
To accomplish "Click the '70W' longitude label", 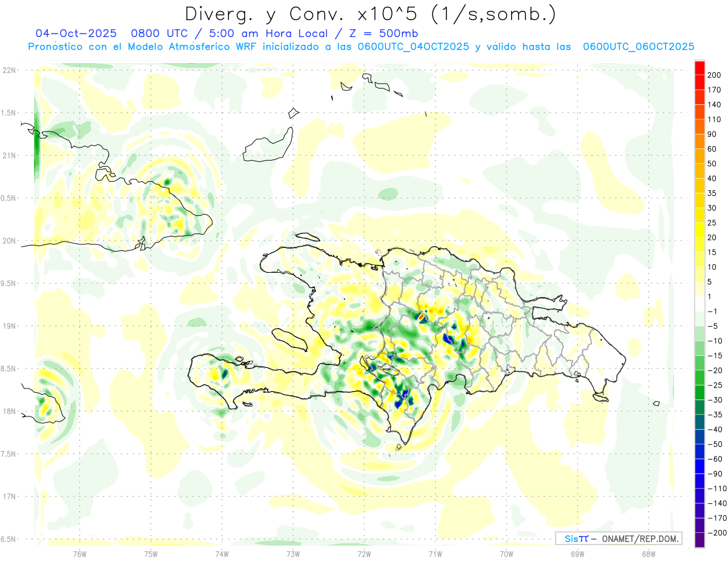I will (x=506, y=553).
